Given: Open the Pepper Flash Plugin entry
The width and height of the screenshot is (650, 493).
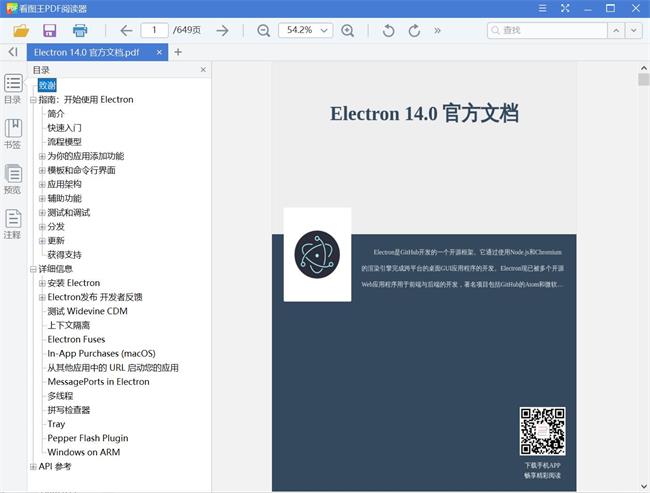Looking at the screenshot, I should [x=88, y=438].
